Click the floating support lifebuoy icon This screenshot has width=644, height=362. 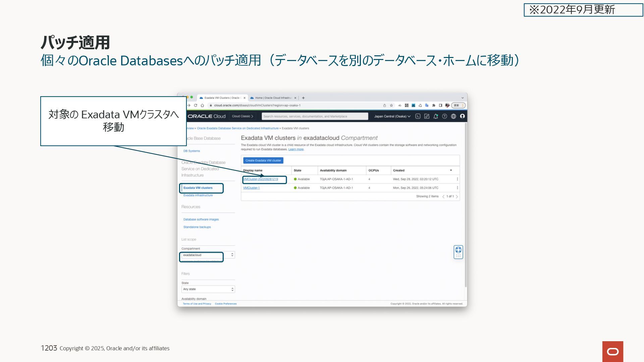(458, 250)
